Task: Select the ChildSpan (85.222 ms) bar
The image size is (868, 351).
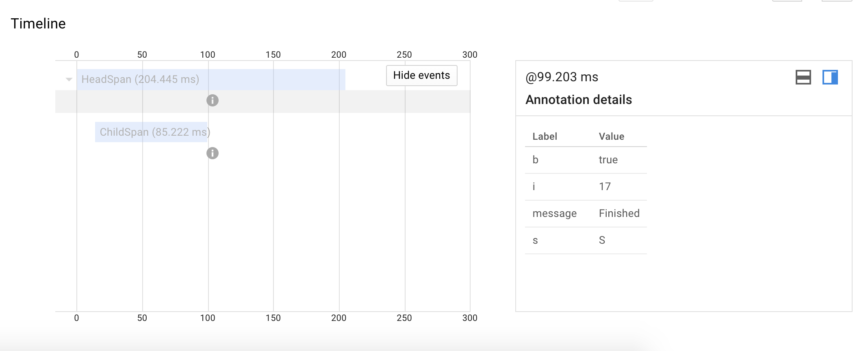Action: [x=151, y=132]
